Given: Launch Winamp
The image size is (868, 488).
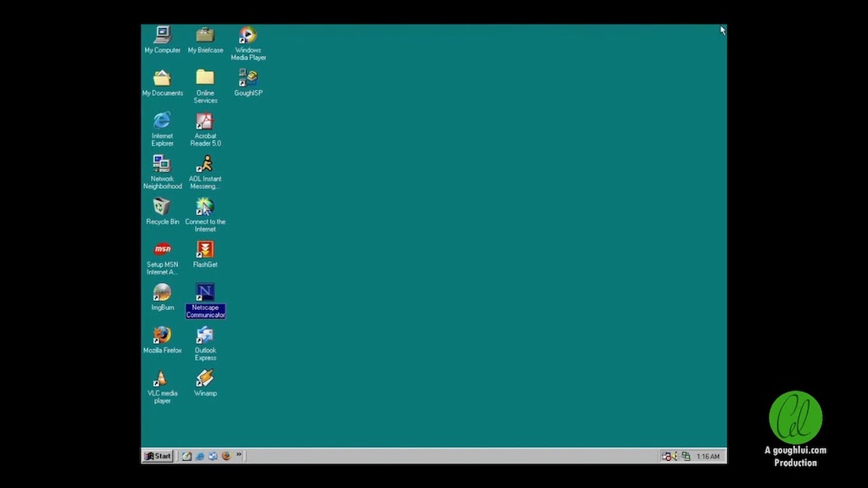Looking at the screenshot, I should point(204,380).
